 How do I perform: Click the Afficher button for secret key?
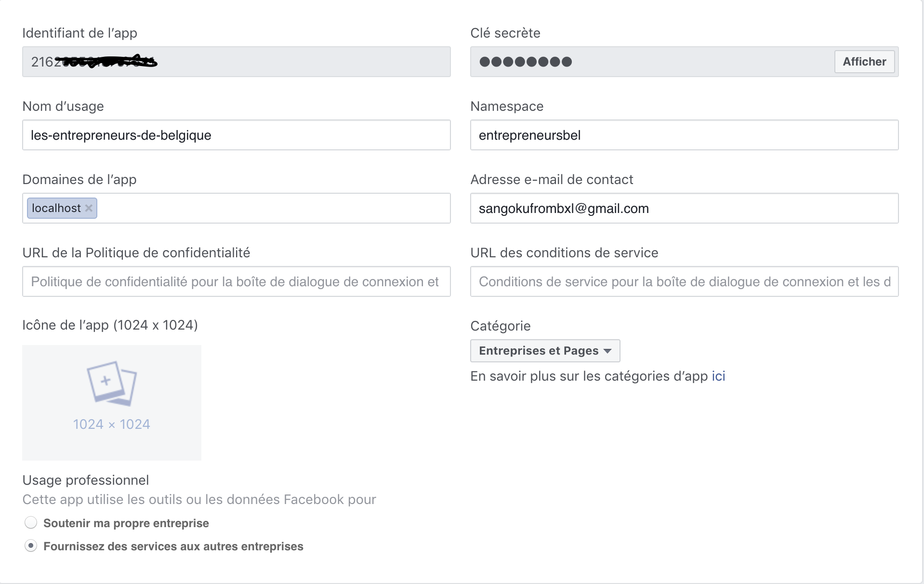(864, 62)
